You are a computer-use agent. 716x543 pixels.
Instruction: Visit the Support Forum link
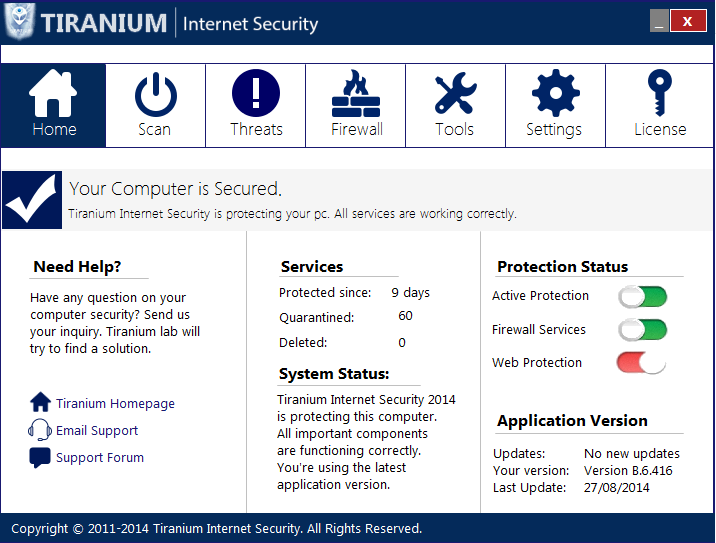[100, 458]
